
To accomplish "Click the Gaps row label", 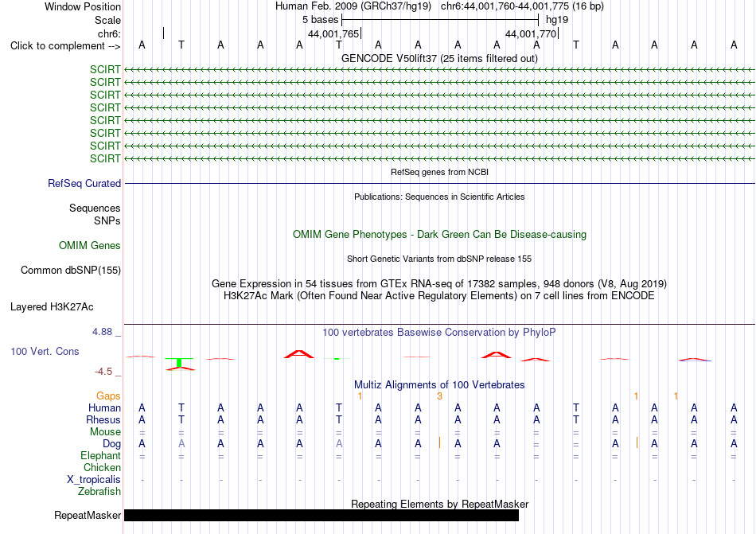I will coord(108,396).
